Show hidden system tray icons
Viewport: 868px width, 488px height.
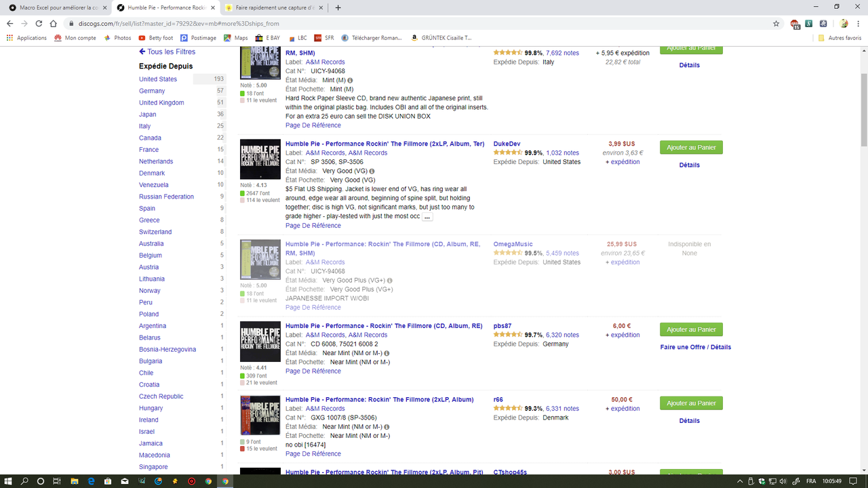[x=740, y=481]
